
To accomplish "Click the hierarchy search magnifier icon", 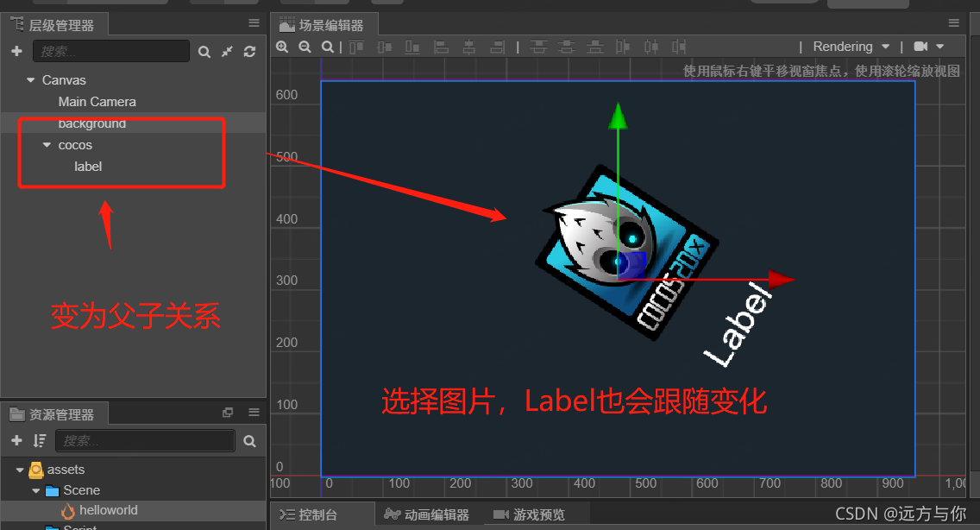I will coord(204,52).
